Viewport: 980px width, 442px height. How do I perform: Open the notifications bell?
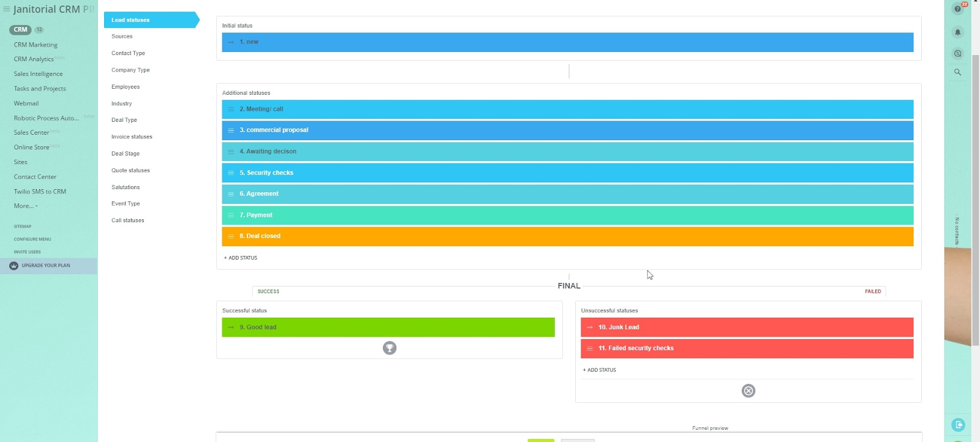(x=958, y=32)
